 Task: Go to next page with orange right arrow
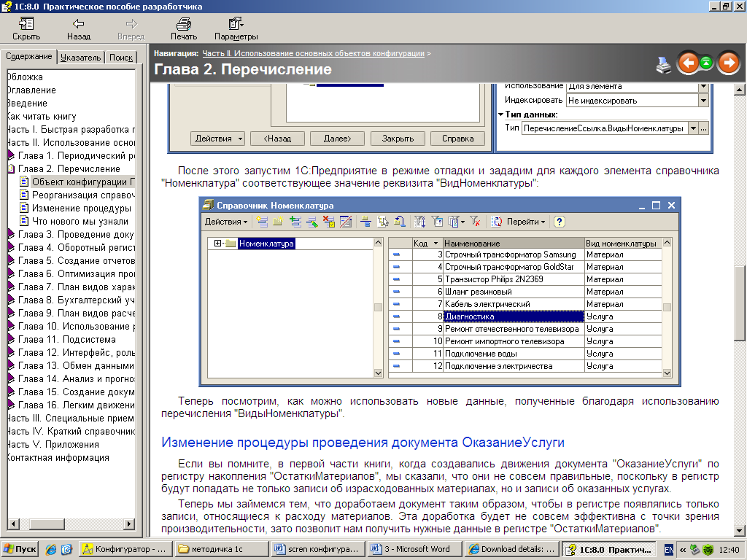[x=728, y=63]
